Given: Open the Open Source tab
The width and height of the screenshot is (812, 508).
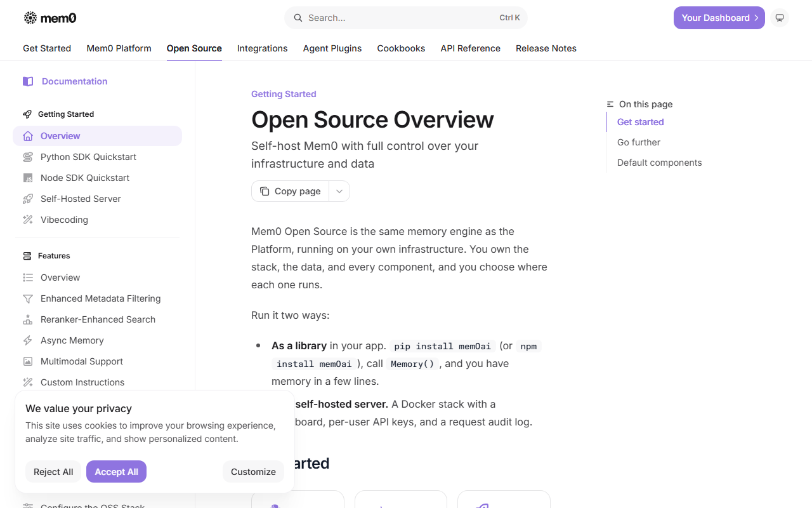Looking at the screenshot, I should [194, 48].
